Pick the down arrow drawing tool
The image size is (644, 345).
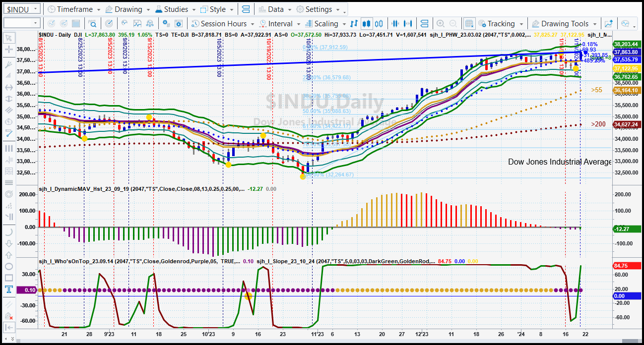(x=8, y=243)
